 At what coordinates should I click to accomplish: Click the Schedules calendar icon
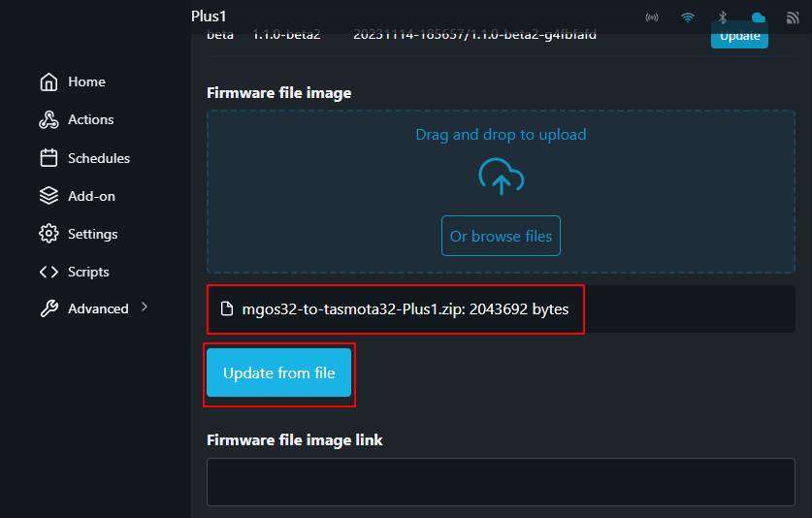(x=49, y=158)
